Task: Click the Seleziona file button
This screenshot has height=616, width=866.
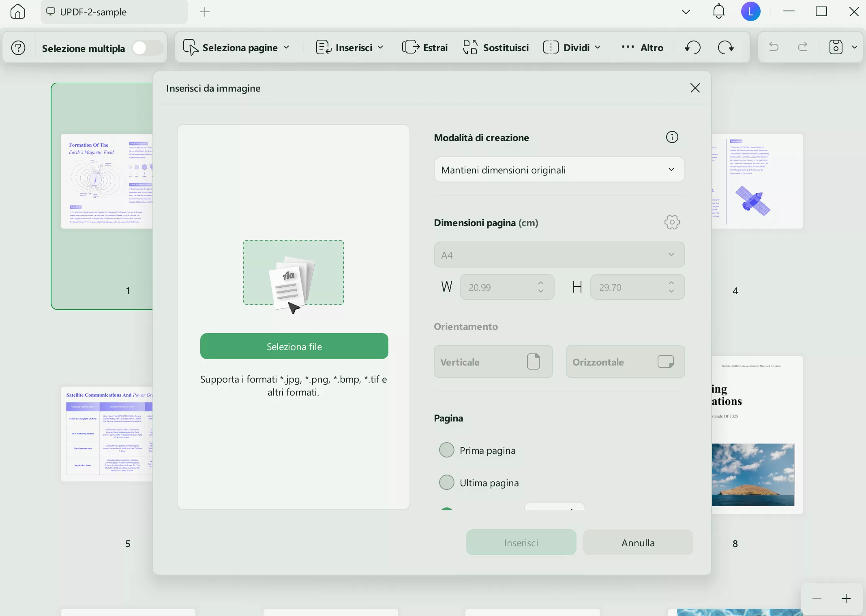Action: pos(294,346)
